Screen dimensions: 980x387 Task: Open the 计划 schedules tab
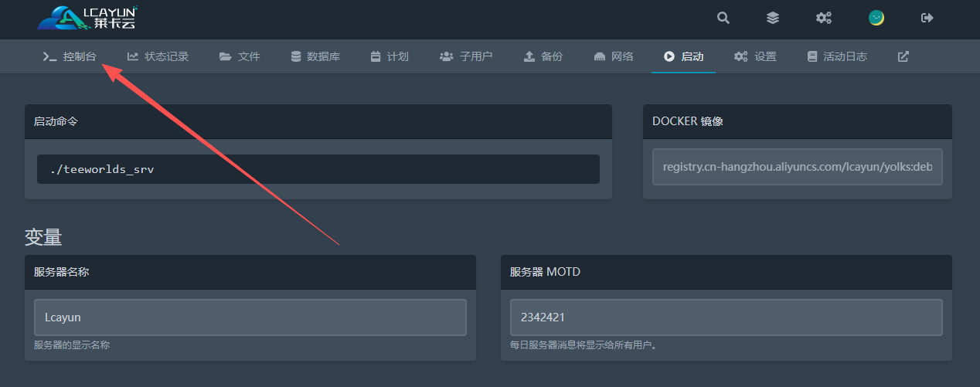(389, 56)
